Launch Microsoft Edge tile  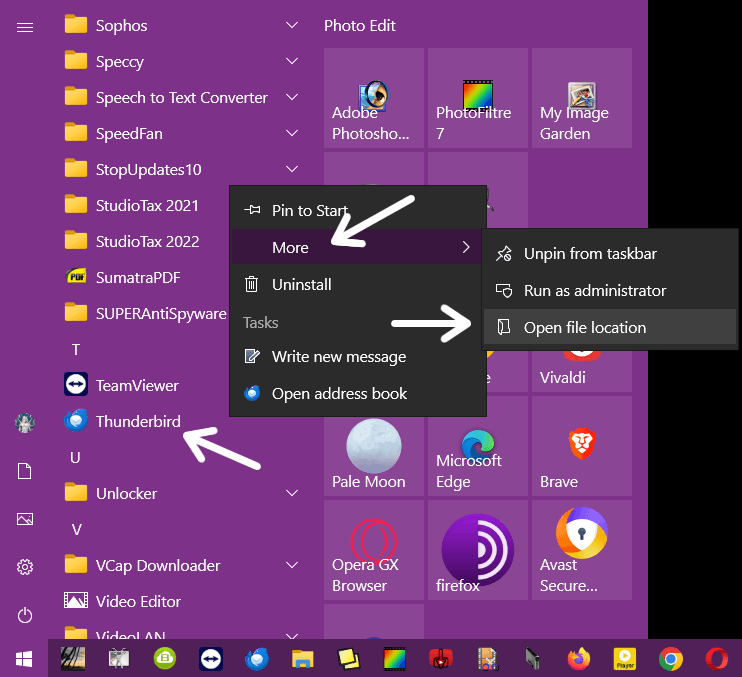(x=478, y=446)
